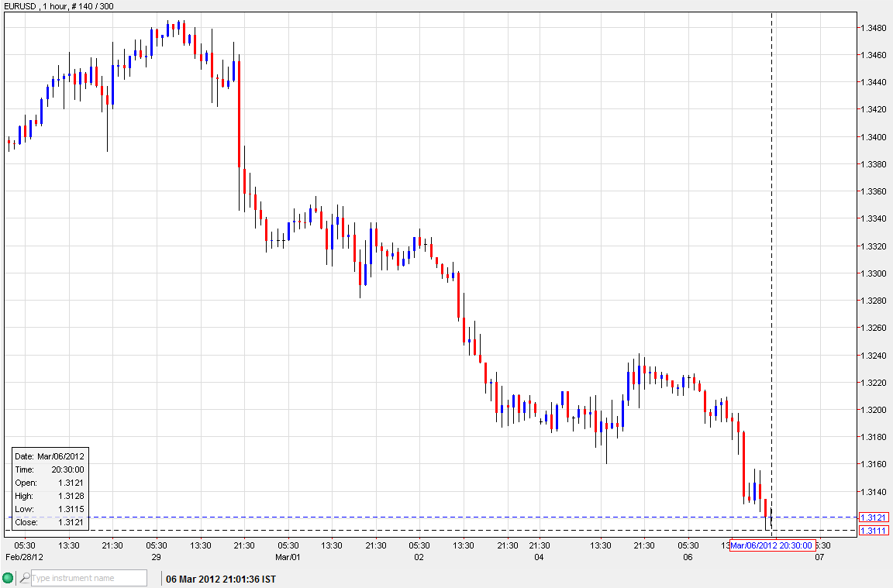
Task: Click the '02' date label on time axis
Action: [419, 557]
